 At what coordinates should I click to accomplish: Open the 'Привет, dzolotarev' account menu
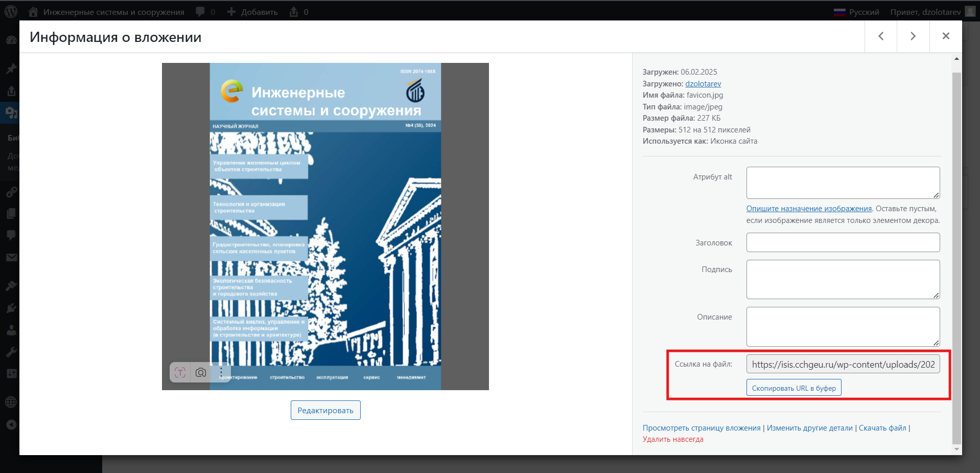925,12
